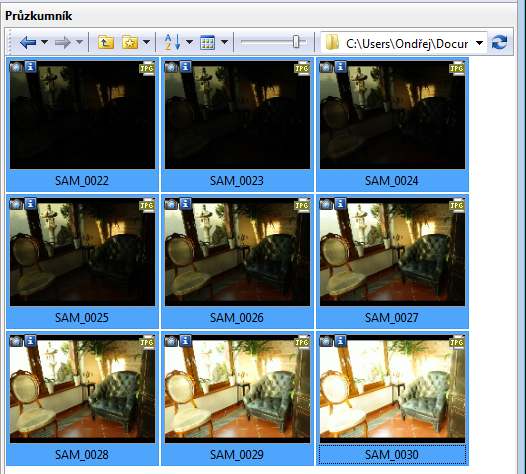Click the thumbnail size slider handle
526x474 pixels.
(296, 42)
